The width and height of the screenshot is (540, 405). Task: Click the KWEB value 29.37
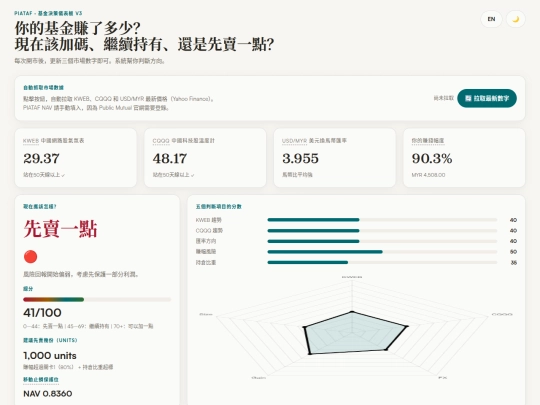click(x=41, y=158)
